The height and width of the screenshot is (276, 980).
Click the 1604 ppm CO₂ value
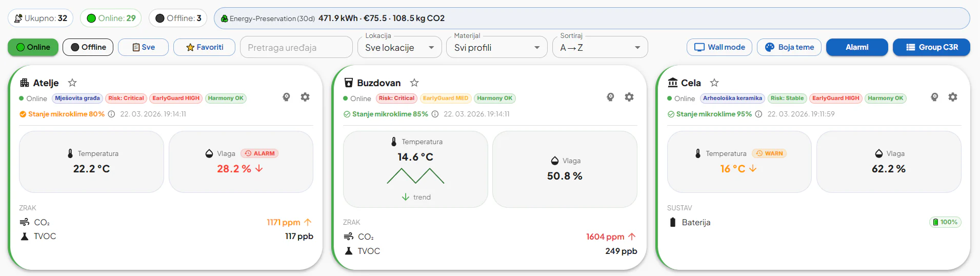(605, 236)
